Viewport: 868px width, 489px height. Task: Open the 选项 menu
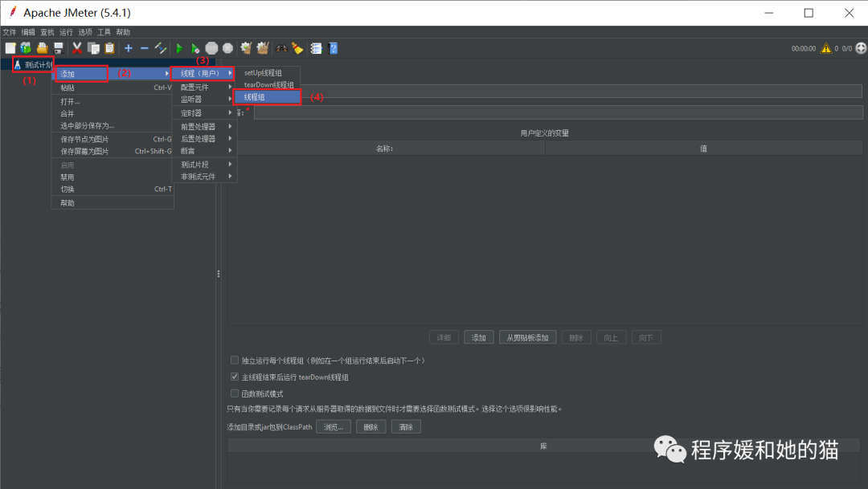84,32
